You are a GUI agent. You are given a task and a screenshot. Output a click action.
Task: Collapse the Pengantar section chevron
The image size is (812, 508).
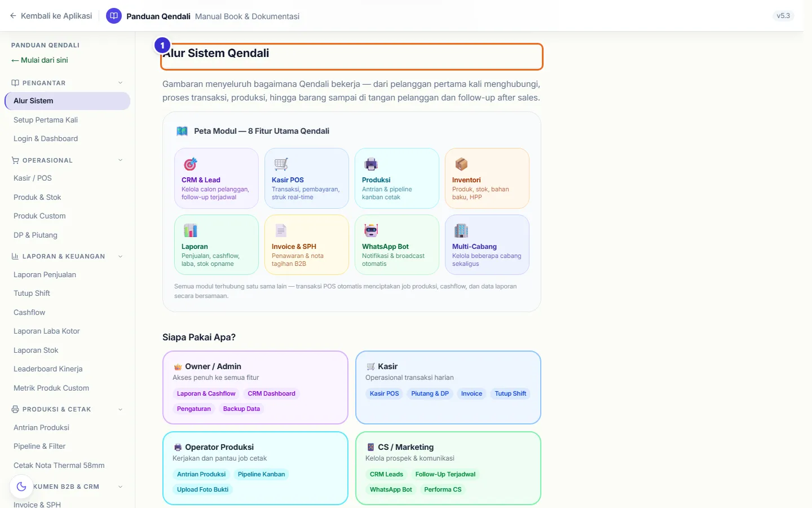(x=120, y=83)
